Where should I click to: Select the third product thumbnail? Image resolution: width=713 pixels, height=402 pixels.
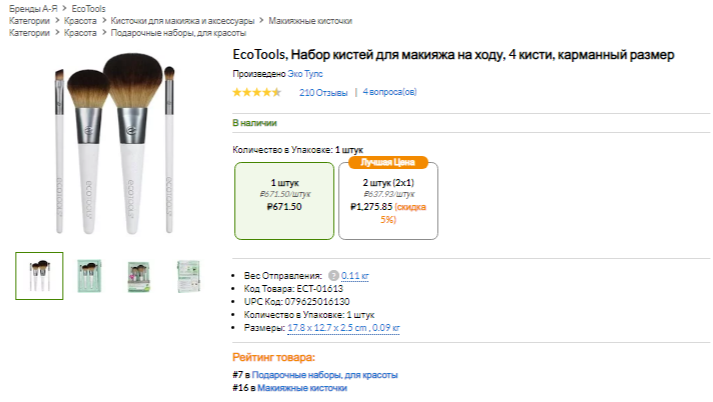click(x=138, y=275)
